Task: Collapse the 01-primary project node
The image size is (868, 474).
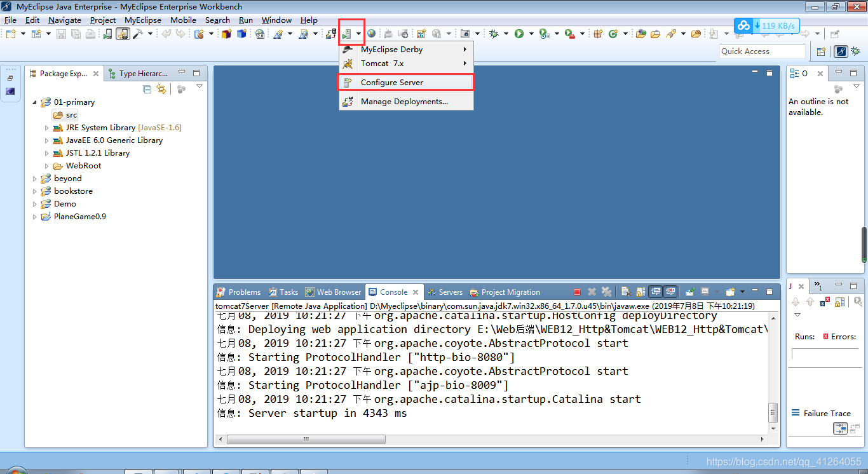Action: pos(35,102)
